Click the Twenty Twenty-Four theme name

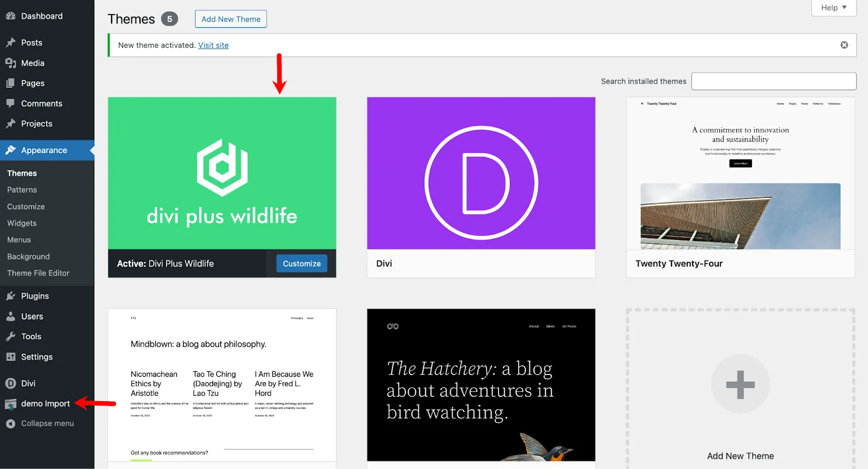coord(679,263)
